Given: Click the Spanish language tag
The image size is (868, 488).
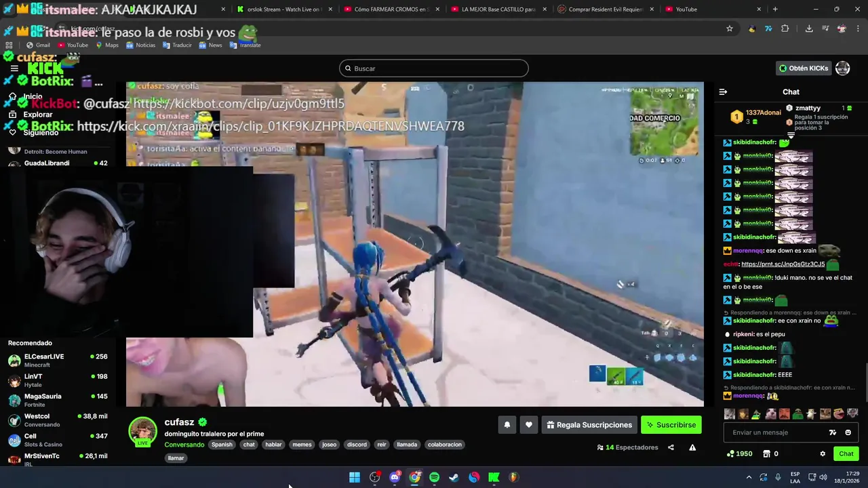Looking at the screenshot, I should coord(222,445).
